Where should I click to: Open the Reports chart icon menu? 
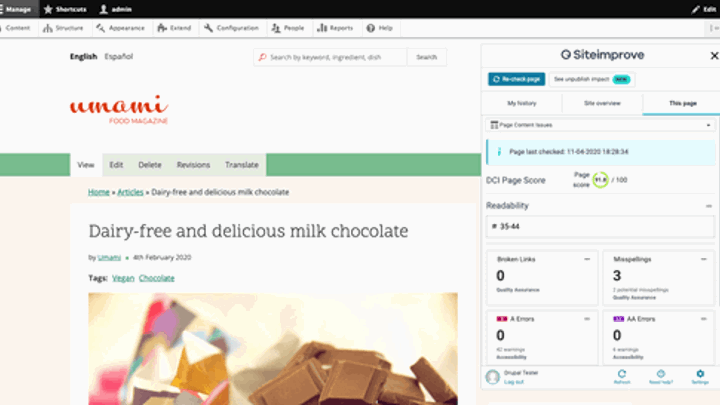click(x=322, y=28)
